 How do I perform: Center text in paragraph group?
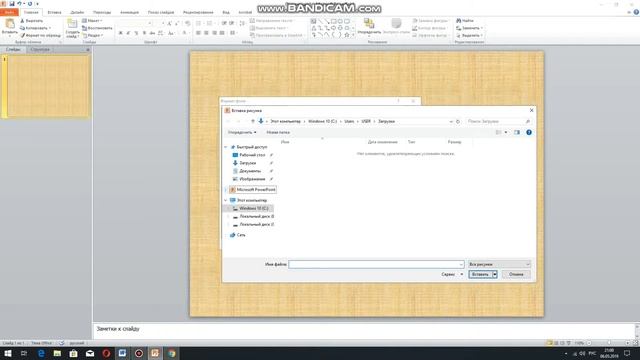click(x=206, y=33)
